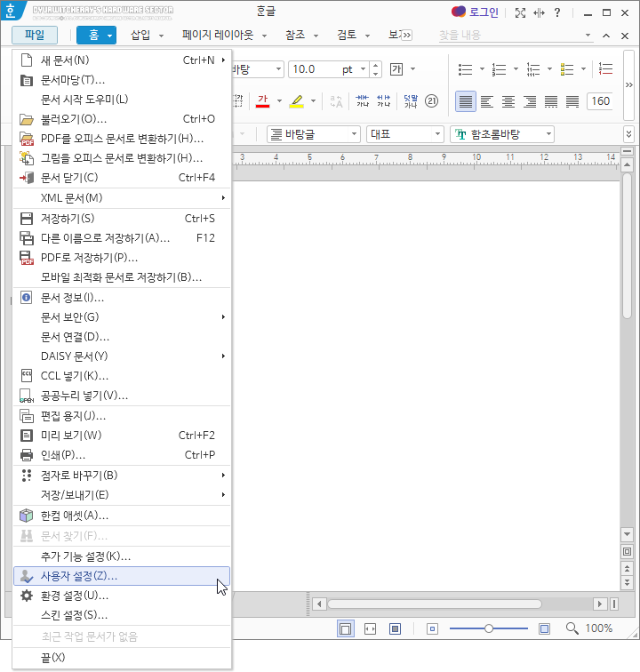
Task: Click the character border 가 icon
Action: (x=396, y=69)
